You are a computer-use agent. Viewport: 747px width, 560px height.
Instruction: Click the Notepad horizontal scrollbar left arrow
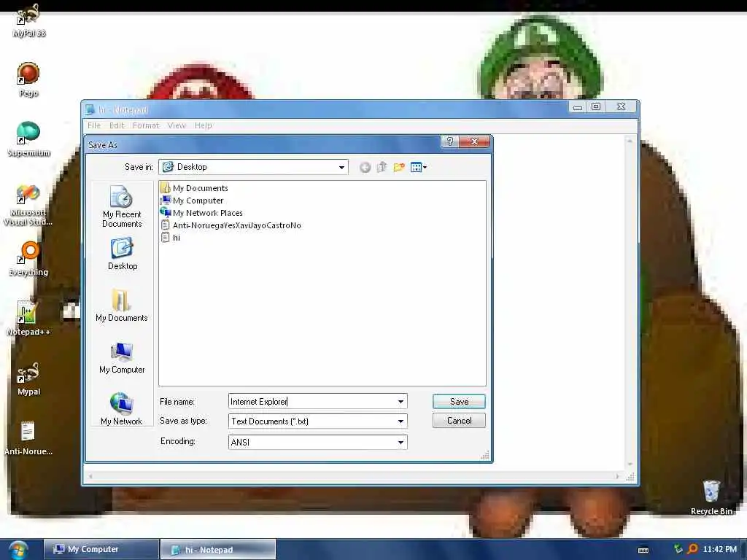click(90, 476)
